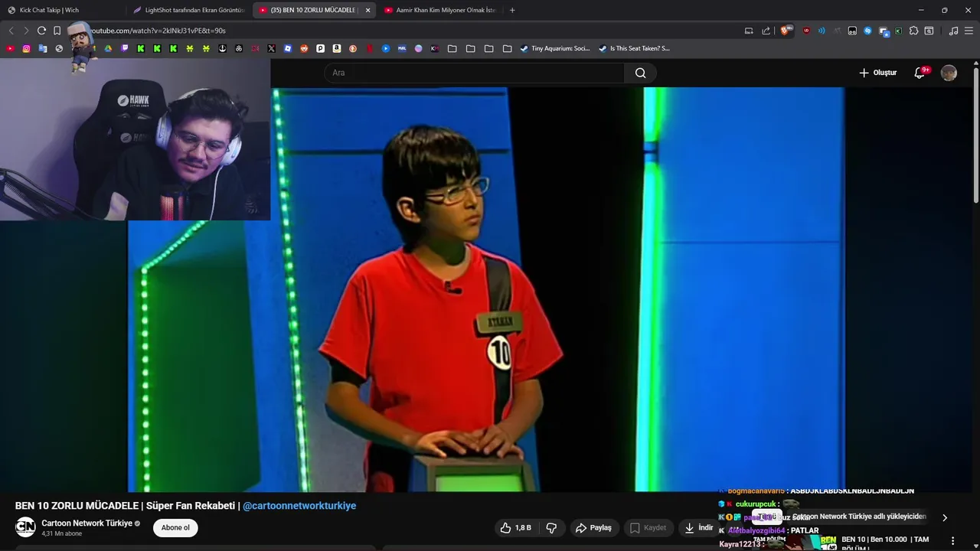980x551 pixels.
Task: Open the Google Drive bookmark icon
Action: point(108,48)
